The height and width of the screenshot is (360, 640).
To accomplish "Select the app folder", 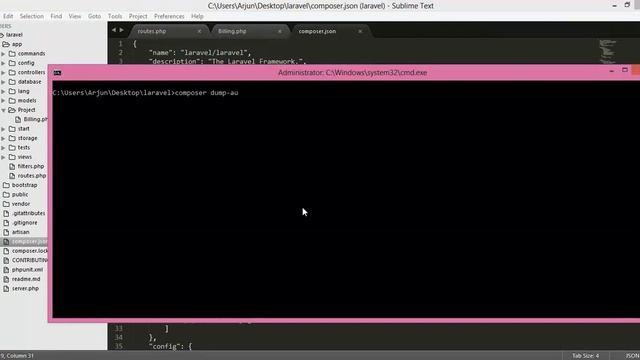I will pos(17,44).
